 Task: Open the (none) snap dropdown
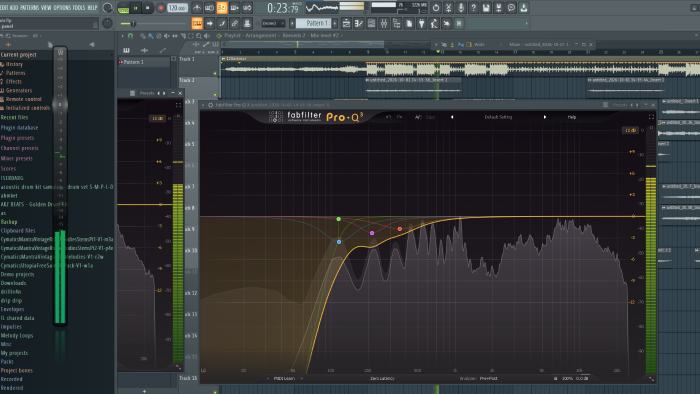[273, 23]
